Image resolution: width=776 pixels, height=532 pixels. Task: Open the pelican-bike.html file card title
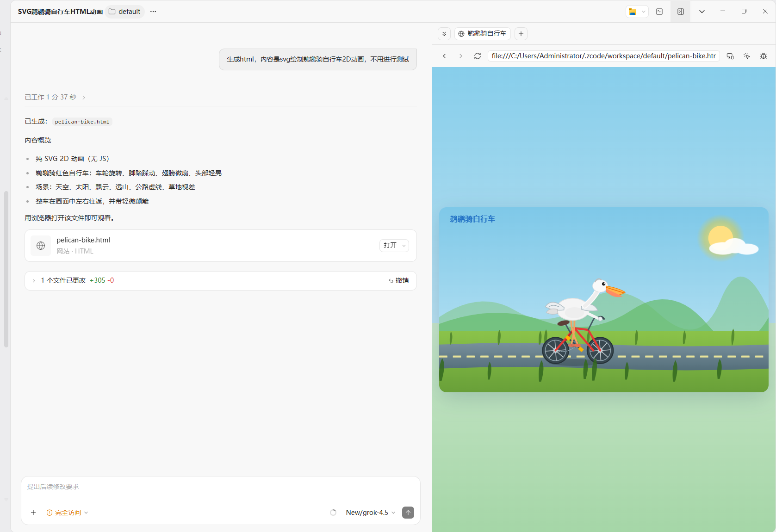point(83,240)
